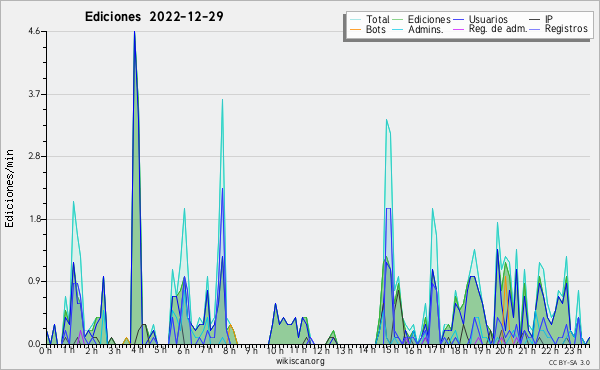Click the 3.7 y-axis value
The width and height of the screenshot is (600, 370).
click(x=34, y=94)
